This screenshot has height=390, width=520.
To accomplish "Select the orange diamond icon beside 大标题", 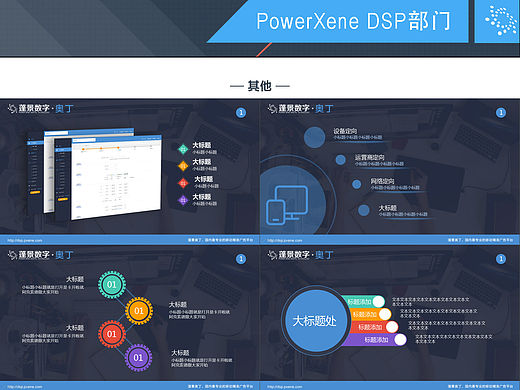I will click(183, 166).
